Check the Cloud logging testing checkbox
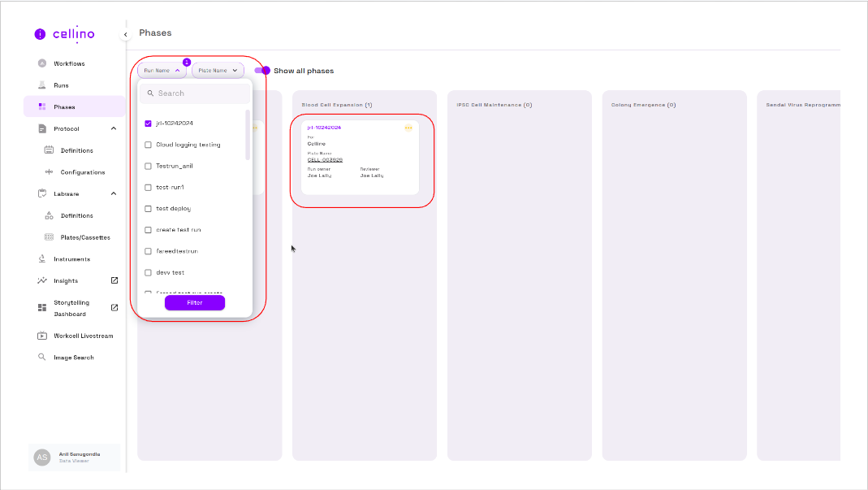 pos(148,145)
